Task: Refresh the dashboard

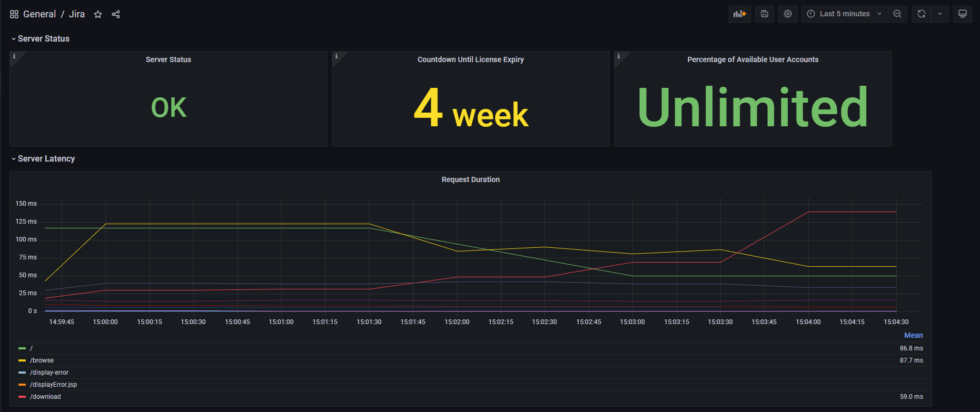Action: coord(922,14)
